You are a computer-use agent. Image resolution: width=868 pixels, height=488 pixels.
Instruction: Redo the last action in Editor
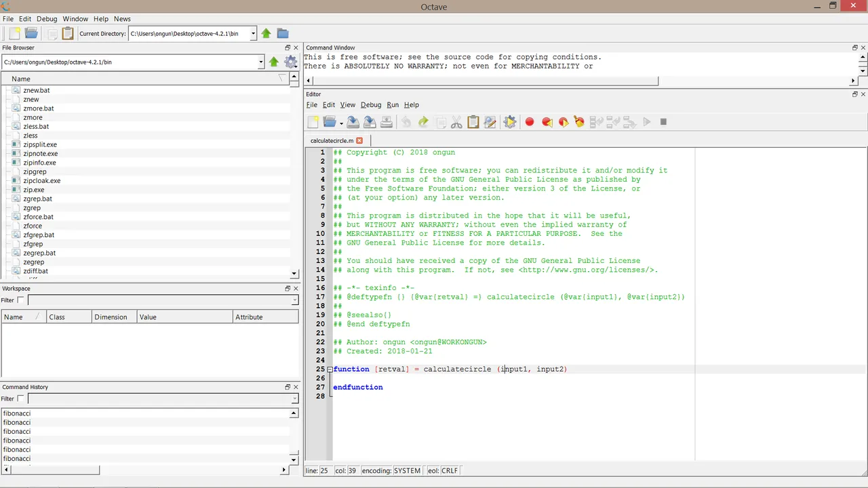(x=423, y=122)
